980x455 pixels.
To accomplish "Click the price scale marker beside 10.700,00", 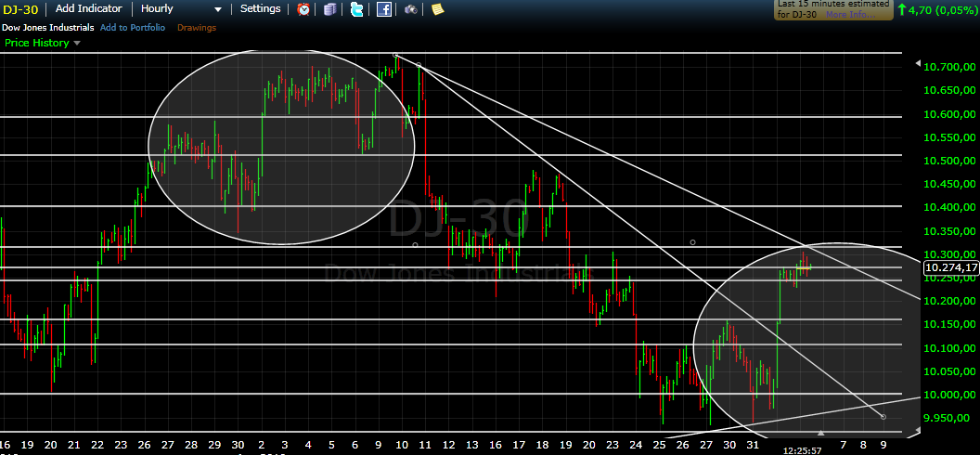I will 918,63.
